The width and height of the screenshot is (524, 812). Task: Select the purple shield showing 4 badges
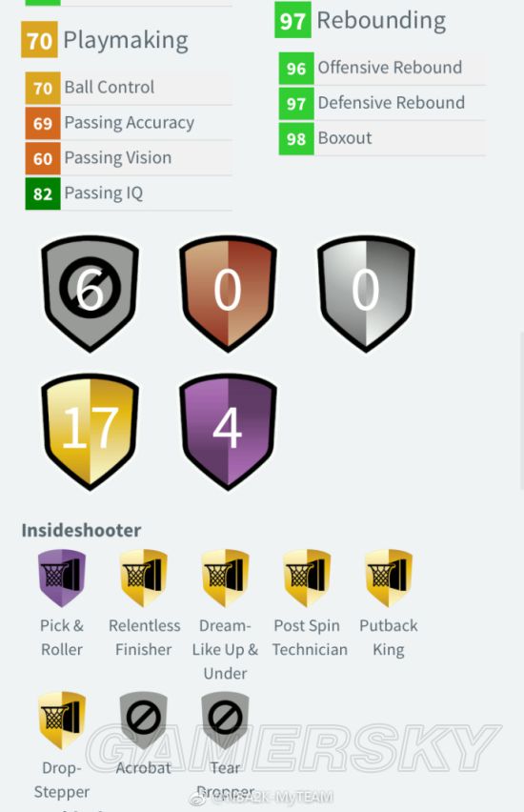click(228, 432)
